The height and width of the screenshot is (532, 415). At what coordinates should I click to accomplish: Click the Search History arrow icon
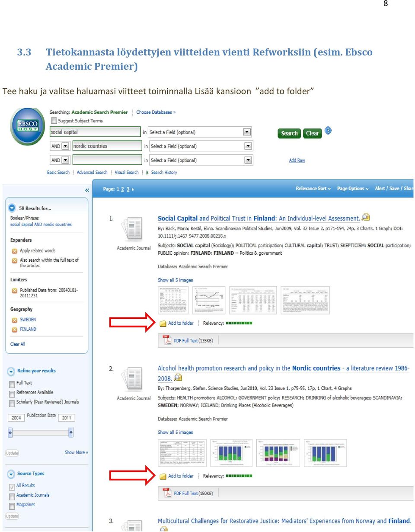click(x=147, y=172)
